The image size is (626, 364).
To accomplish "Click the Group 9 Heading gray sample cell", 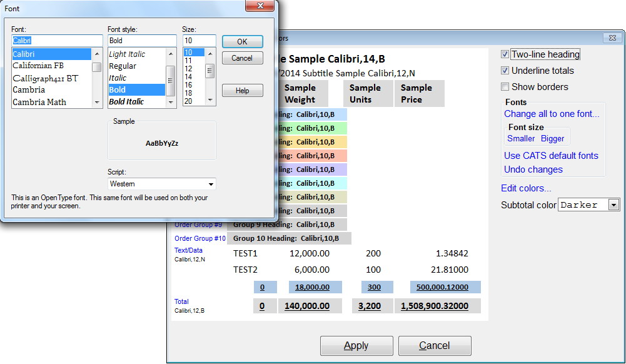I will (x=286, y=225).
